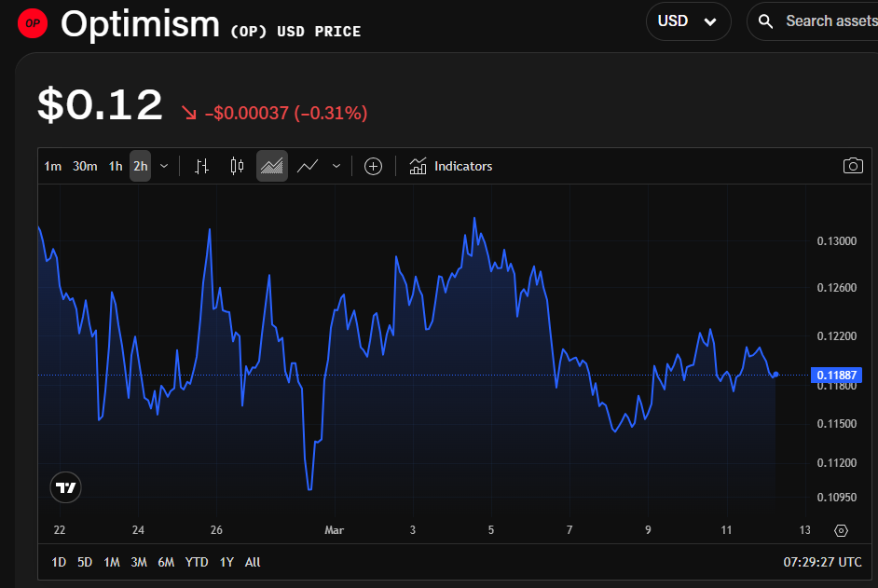Select the bar chart style icon
Viewport: 878px width, 588px height.
tap(201, 166)
